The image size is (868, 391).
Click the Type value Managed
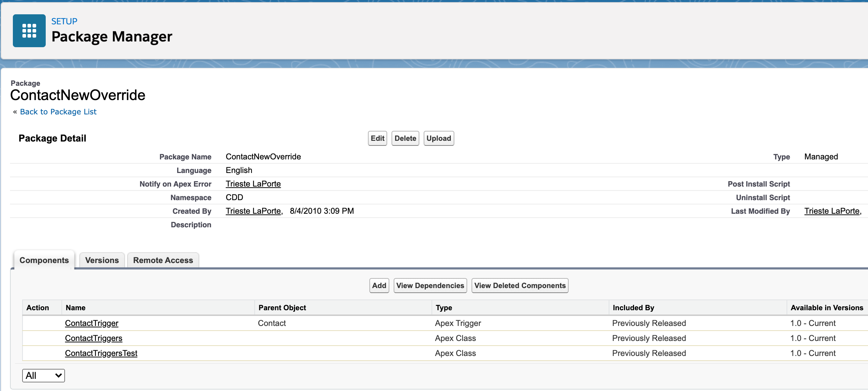(821, 157)
